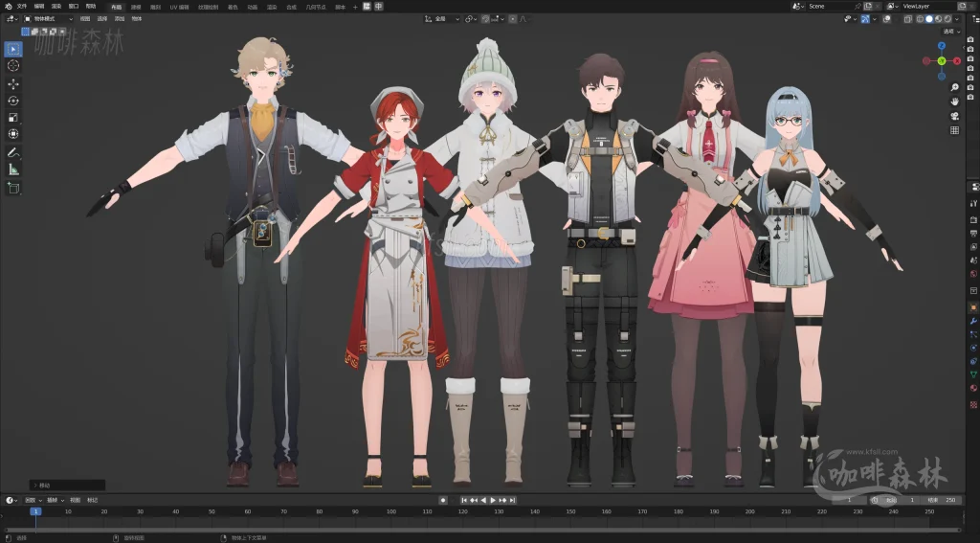
Task: Choose the Rotate tool
Action: click(x=13, y=101)
